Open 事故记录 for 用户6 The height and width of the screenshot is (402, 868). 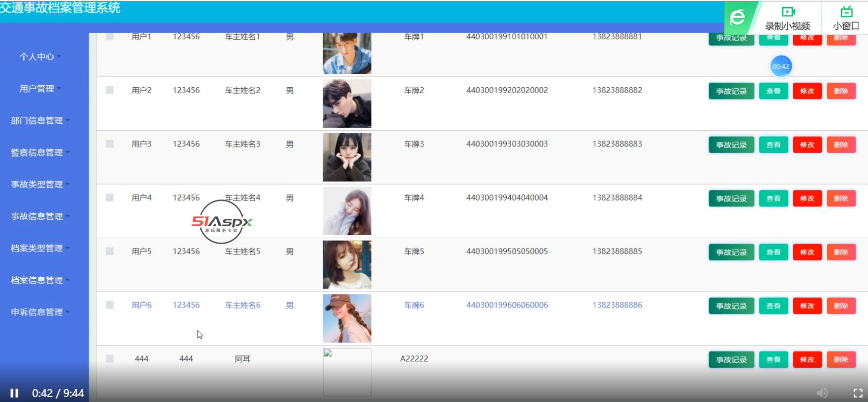731,306
